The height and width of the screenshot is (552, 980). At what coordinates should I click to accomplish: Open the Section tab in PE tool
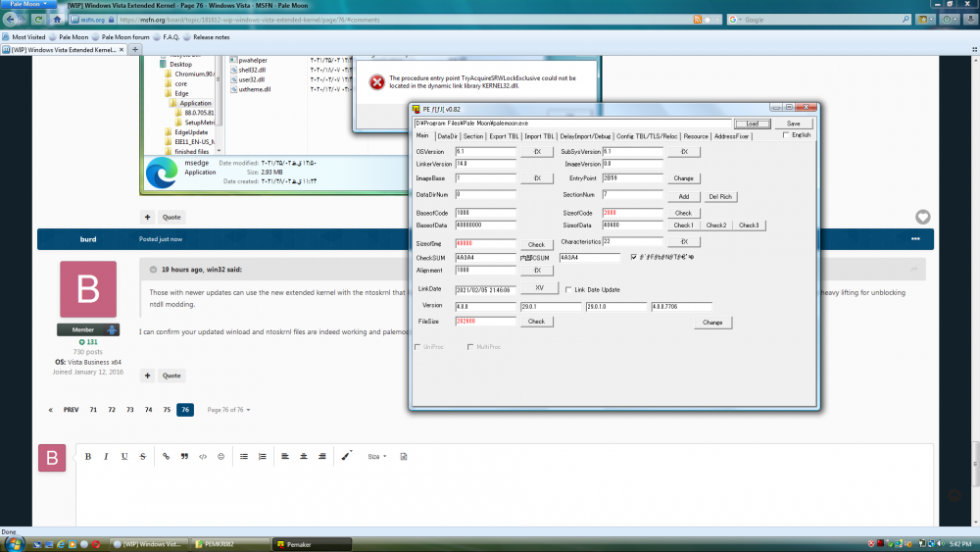pyautogui.click(x=473, y=136)
